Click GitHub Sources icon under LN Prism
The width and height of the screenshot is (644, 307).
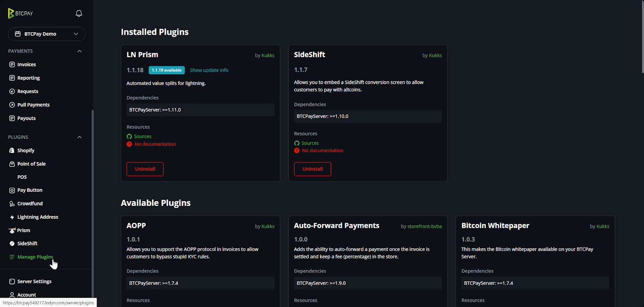129,137
